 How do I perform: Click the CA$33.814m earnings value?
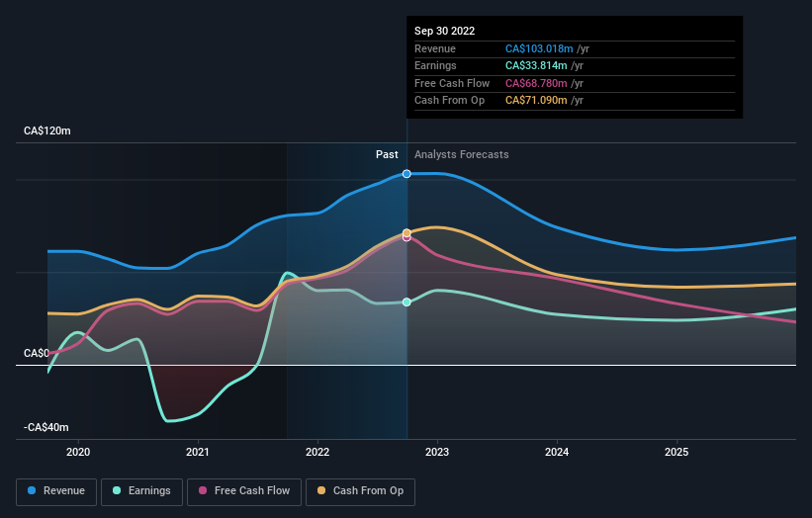[536, 65]
